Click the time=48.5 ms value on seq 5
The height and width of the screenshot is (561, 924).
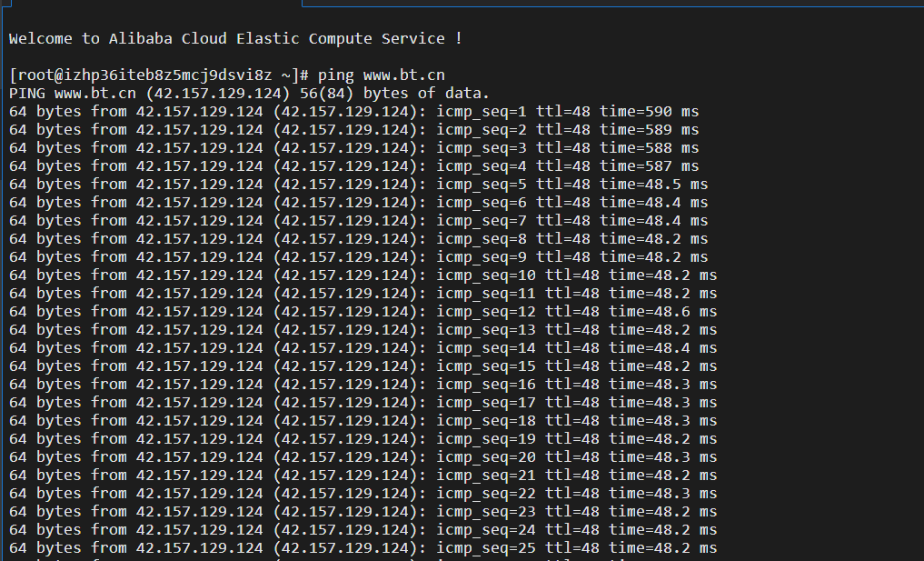(x=653, y=185)
